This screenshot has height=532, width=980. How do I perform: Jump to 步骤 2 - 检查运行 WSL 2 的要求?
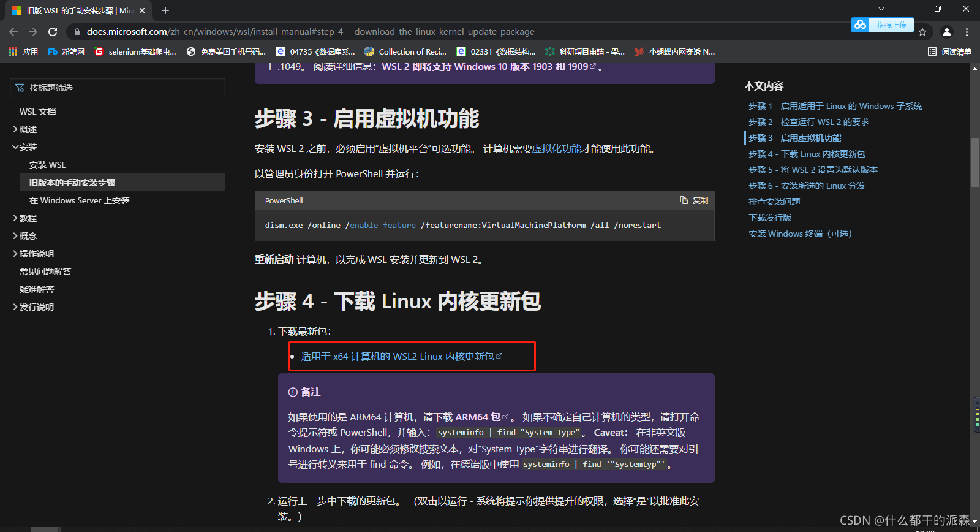tap(809, 123)
